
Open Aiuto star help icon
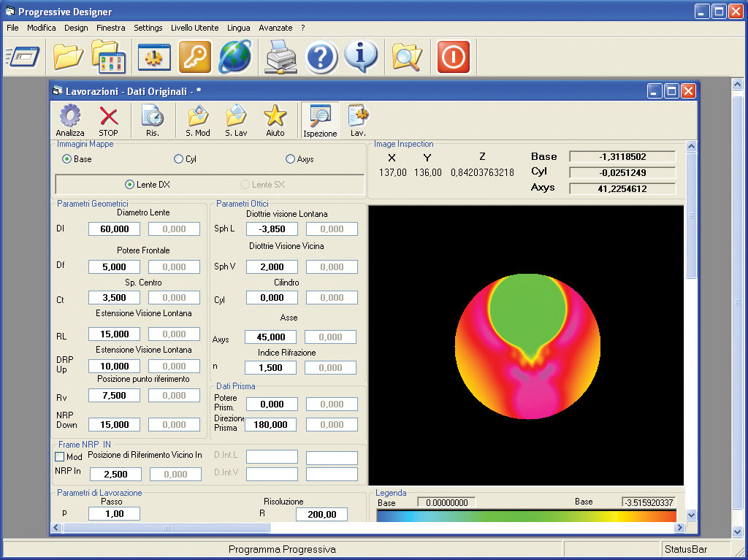click(275, 117)
